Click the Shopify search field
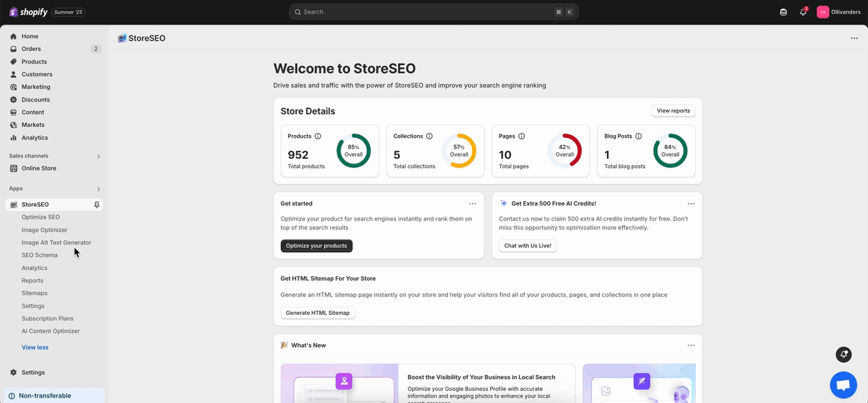 (x=434, y=12)
